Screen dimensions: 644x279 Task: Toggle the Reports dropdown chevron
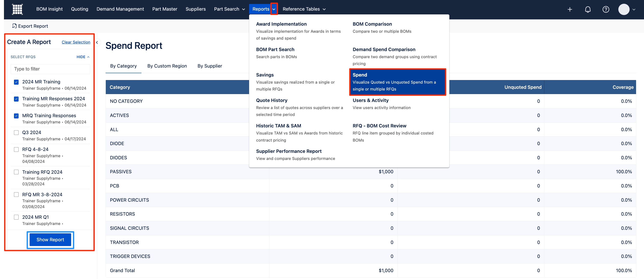click(x=274, y=9)
